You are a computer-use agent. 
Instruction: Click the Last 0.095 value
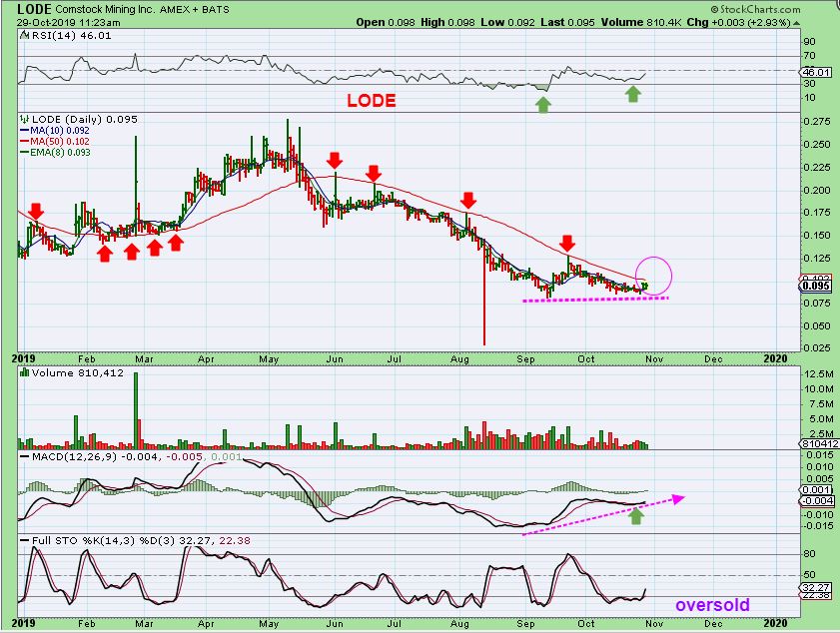(567, 23)
